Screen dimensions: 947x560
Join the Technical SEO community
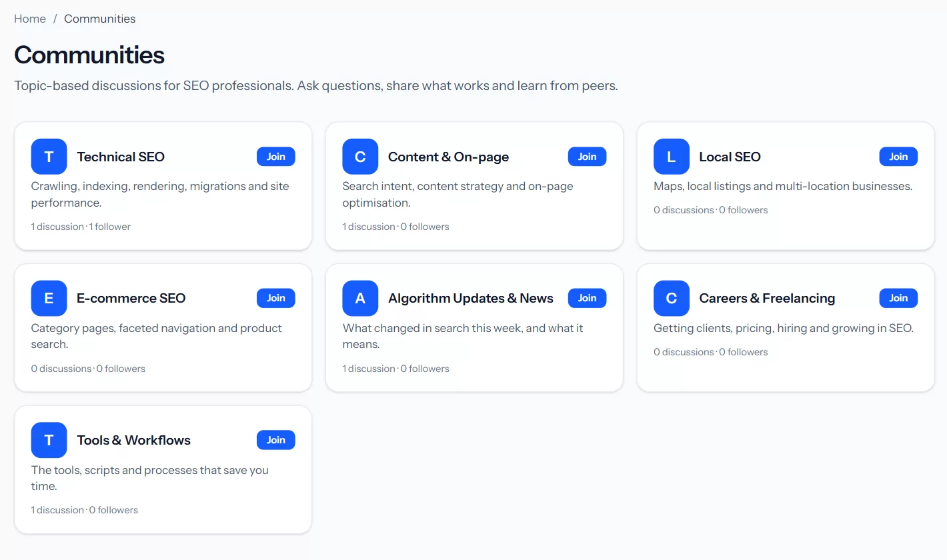tap(276, 157)
